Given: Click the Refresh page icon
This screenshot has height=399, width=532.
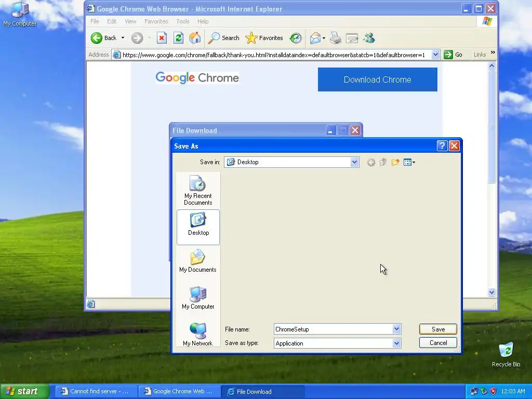Looking at the screenshot, I should tap(179, 38).
